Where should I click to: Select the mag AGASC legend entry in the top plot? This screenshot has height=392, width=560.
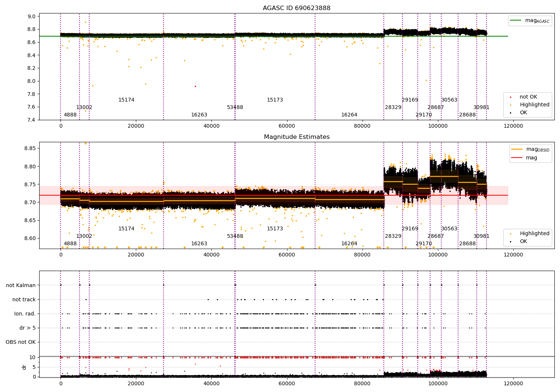pos(530,21)
